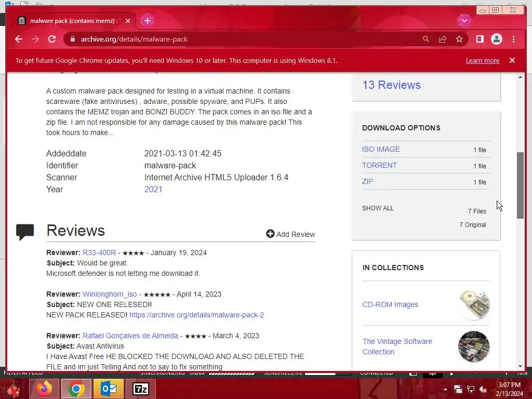Reload the archive.org page

(52, 39)
